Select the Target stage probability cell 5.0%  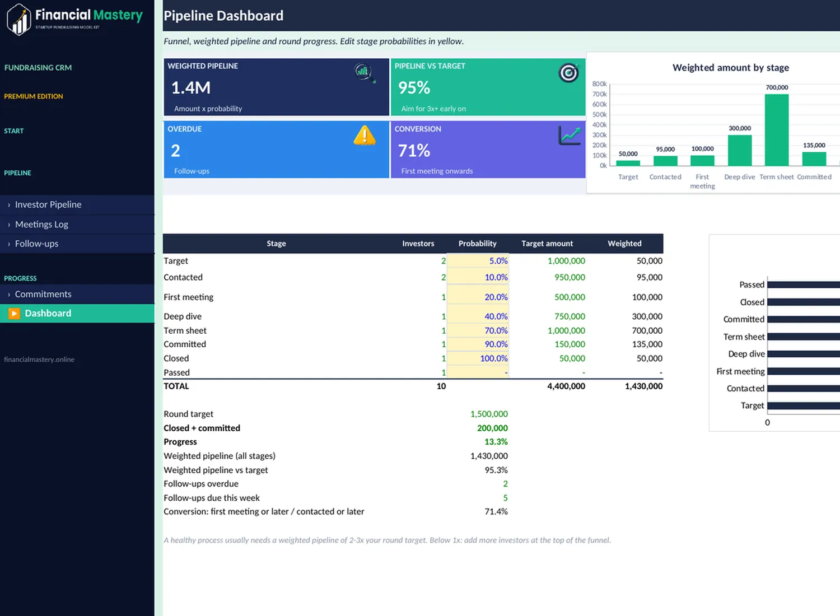coord(478,261)
